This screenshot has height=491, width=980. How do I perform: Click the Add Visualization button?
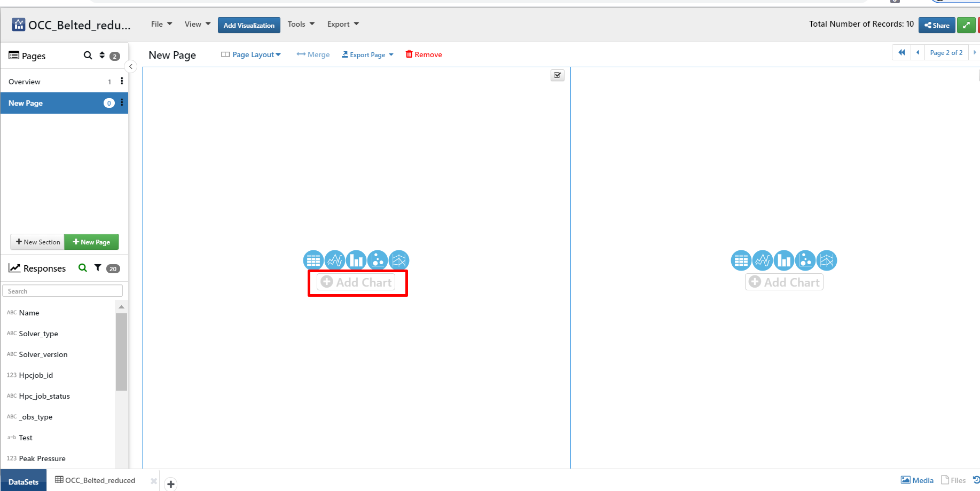click(x=249, y=25)
